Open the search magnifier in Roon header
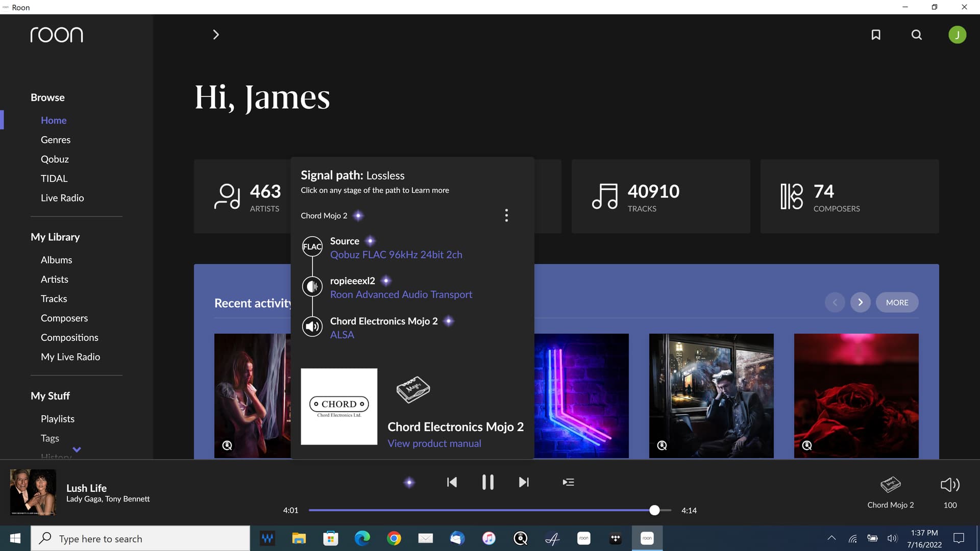Screen dimensions: 980x551 pos(917,35)
